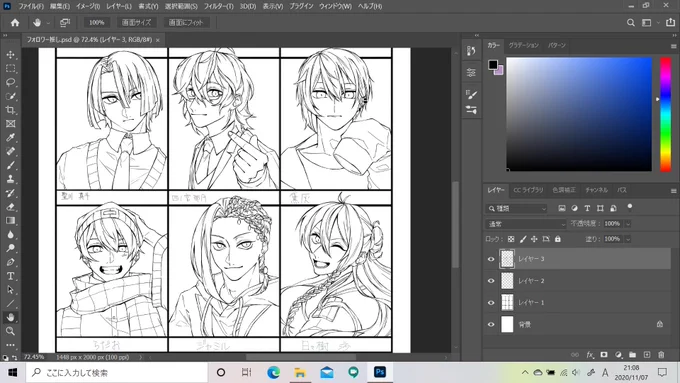The image size is (680, 383).
Task: Expand the 塗り fill dropdown arrow
Action: (628, 239)
